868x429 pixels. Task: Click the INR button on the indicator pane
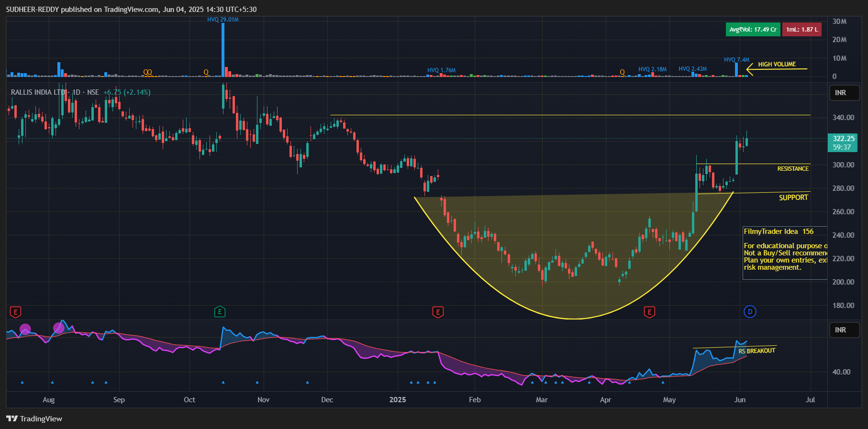click(844, 330)
